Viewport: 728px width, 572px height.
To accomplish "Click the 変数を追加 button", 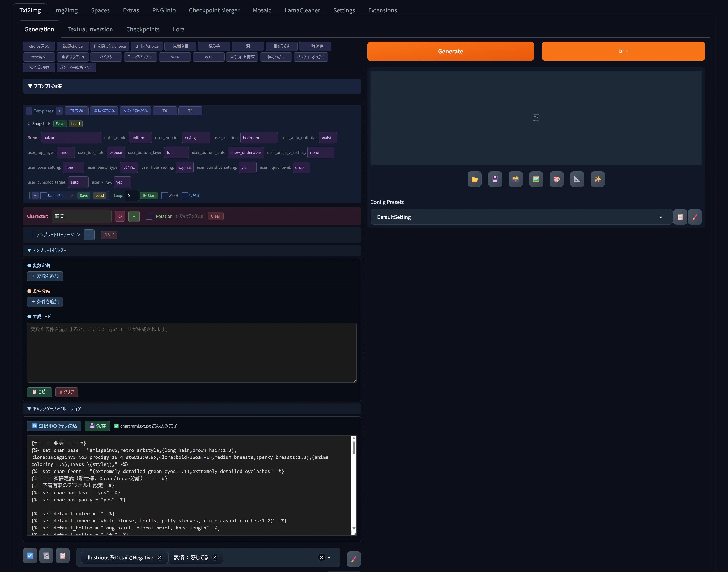I will 45,276.
